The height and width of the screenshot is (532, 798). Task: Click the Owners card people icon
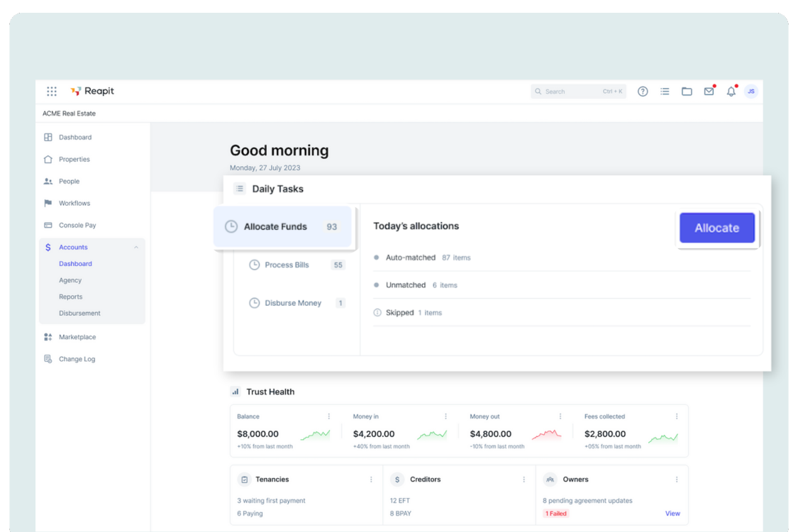(549, 479)
